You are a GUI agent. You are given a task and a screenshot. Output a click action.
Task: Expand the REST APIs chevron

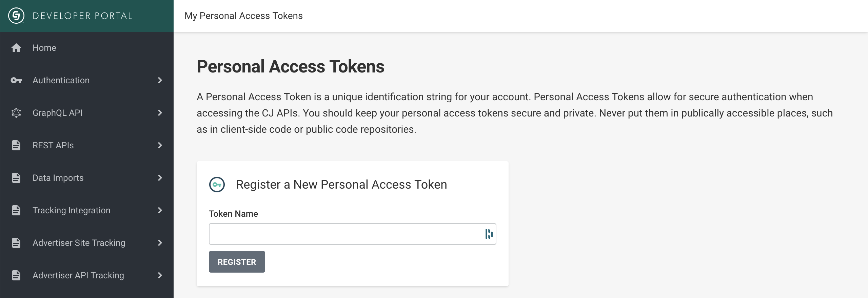pyautogui.click(x=160, y=145)
